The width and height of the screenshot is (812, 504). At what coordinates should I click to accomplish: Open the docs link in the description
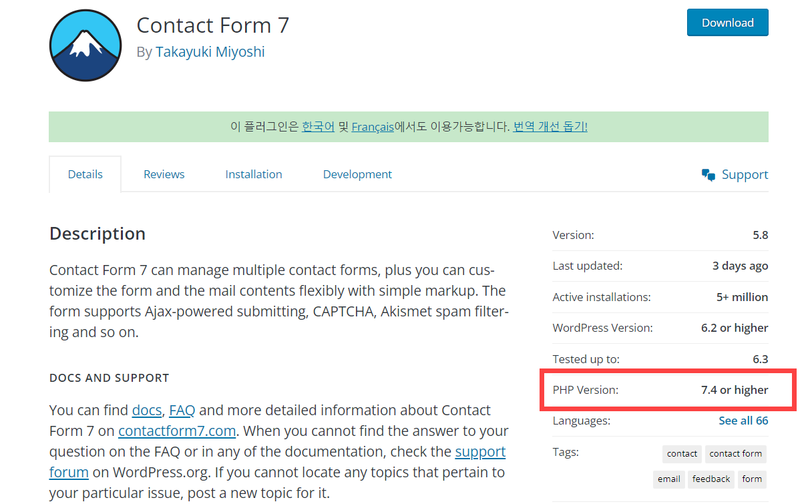(x=146, y=410)
